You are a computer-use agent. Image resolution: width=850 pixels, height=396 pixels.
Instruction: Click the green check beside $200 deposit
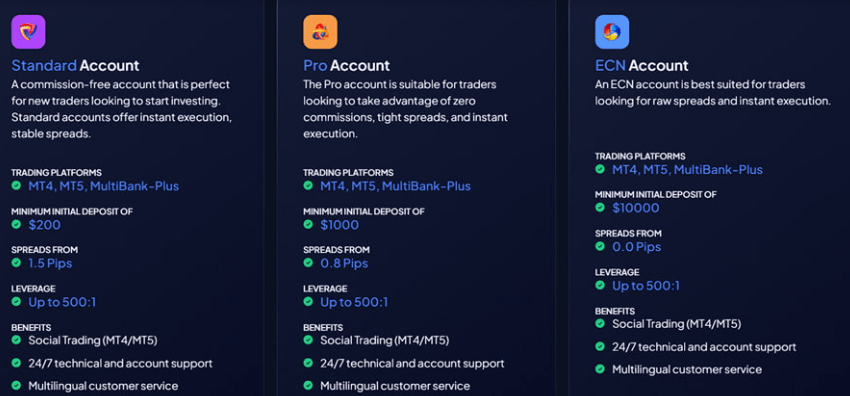click(16, 224)
